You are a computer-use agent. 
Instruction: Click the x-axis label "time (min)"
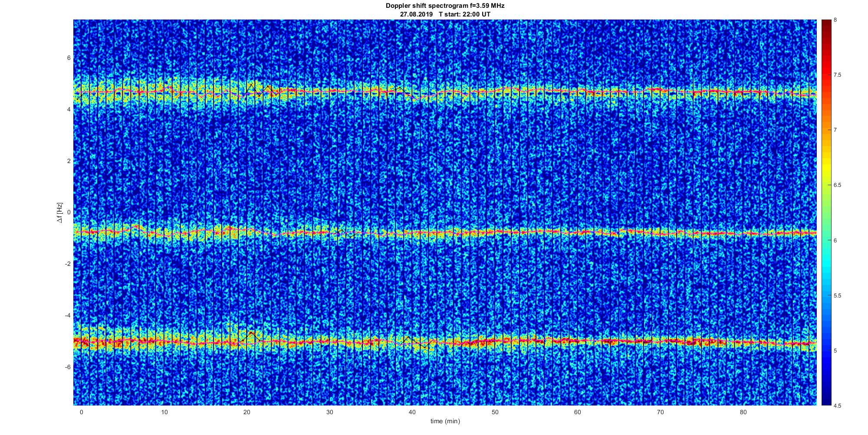click(x=445, y=421)
